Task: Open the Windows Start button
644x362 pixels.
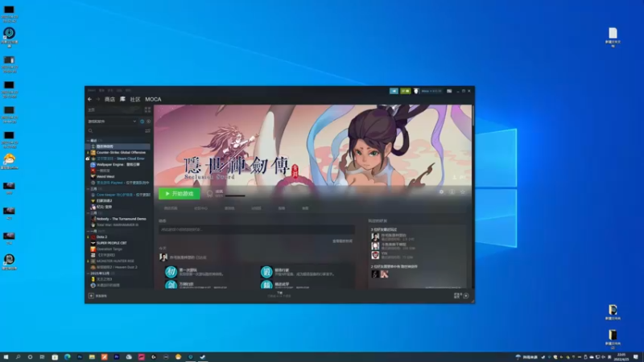Action: pos(6,356)
